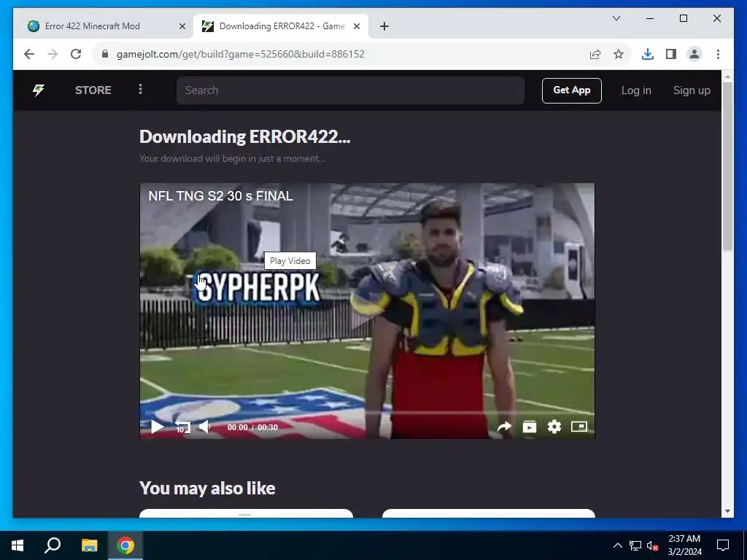Click the page vertical scrollbar thumb

click(727, 167)
